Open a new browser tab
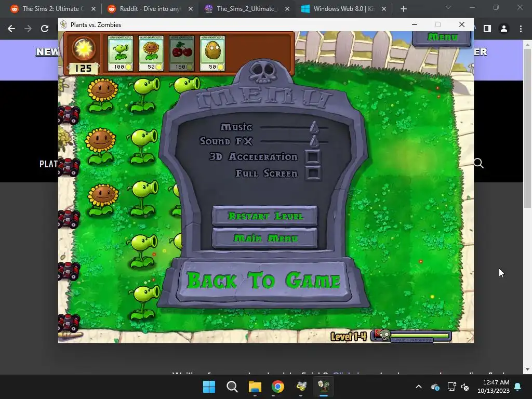 (x=403, y=9)
